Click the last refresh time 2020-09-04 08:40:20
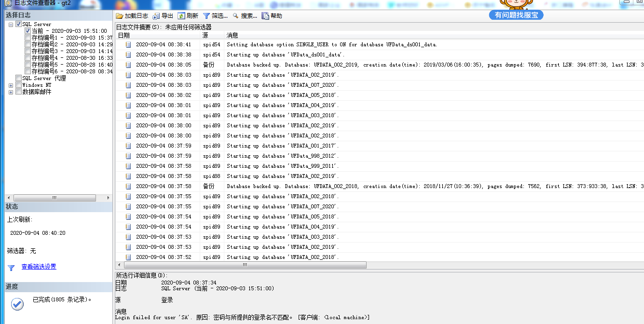This screenshot has width=644, height=324. 38,233
